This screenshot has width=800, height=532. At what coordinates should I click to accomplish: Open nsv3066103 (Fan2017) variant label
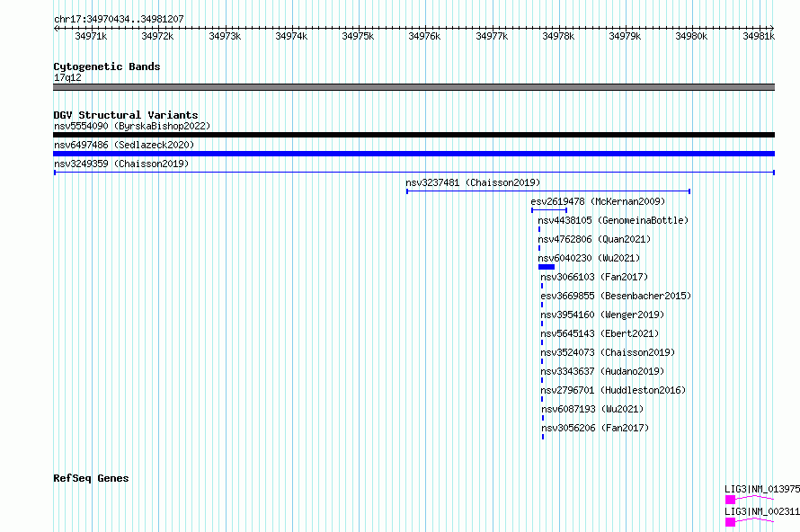pos(594,277)
